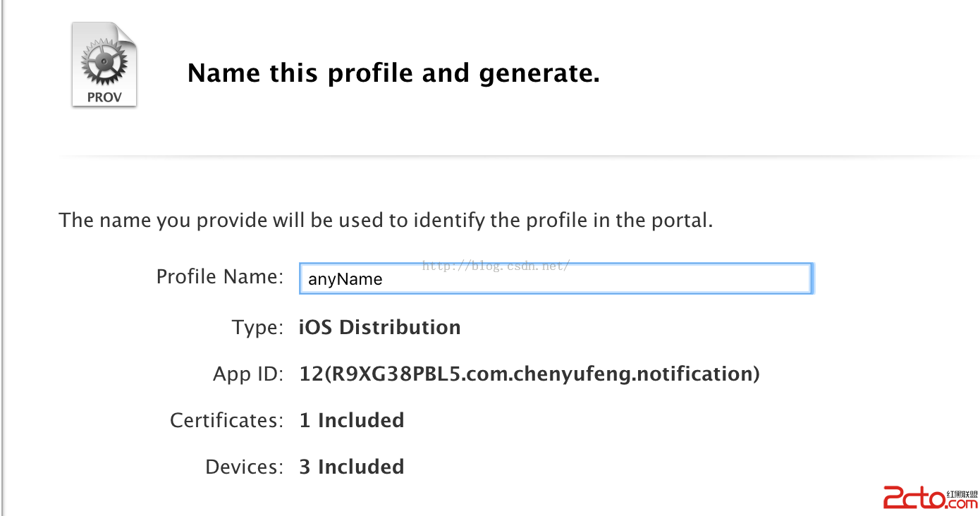The height and width of the screenshot is (516, 980).
Task: Click the 红黑联盟 text beside the logo
Action: (962, 493)
